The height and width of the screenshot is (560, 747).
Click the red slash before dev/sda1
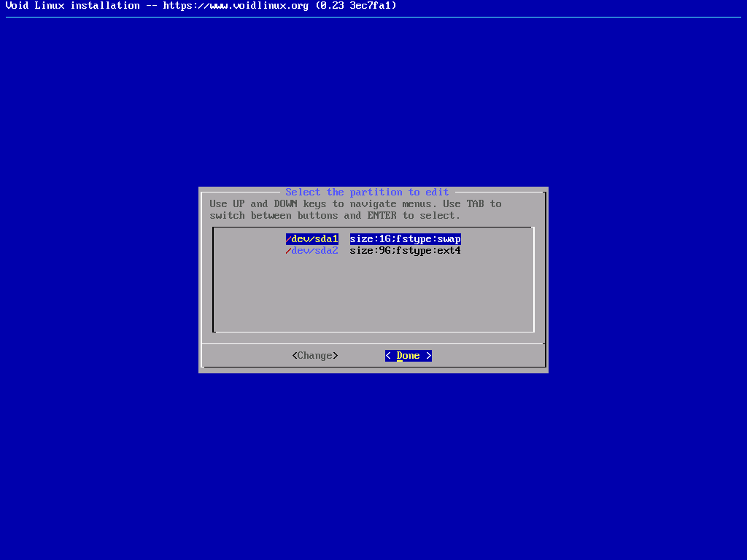289,239
